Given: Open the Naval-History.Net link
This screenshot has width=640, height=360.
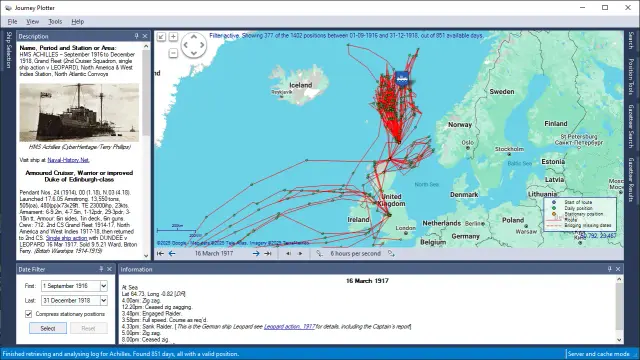Looking at the screenshot, I should [x=68, y=160].
